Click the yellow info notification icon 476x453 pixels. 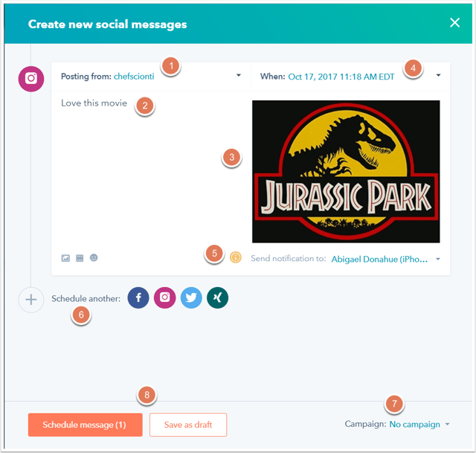coord(236,257)
